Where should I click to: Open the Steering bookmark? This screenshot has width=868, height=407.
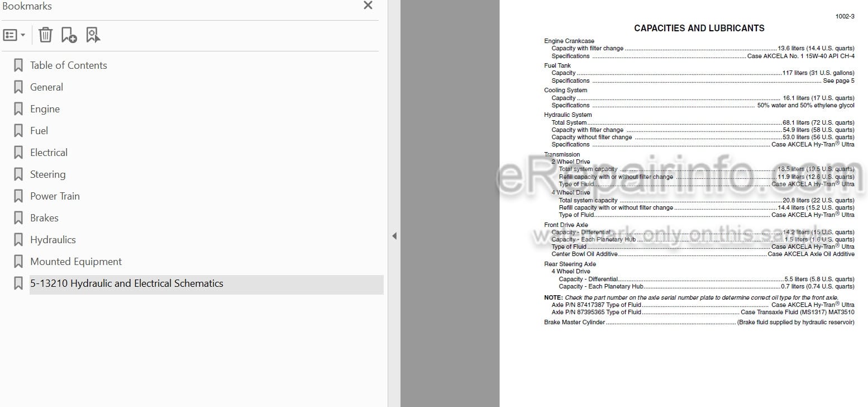tap(47, 174)
